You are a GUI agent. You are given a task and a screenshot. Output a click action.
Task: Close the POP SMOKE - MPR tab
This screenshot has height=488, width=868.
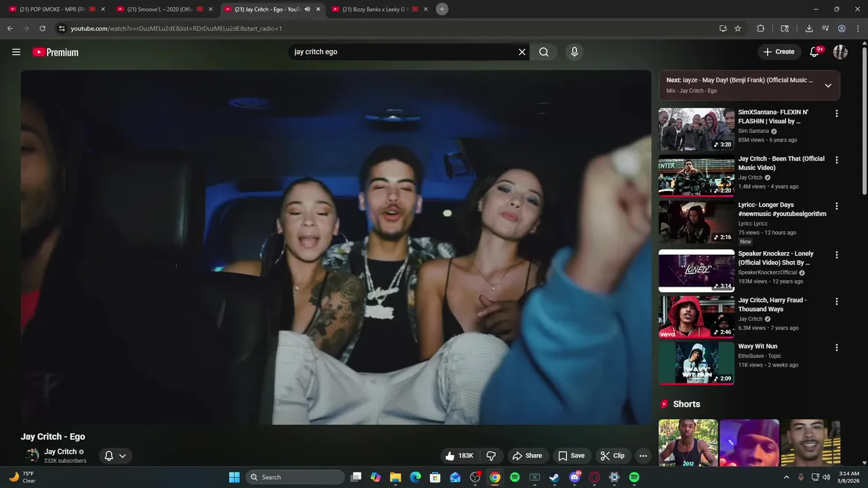(103, 9)
